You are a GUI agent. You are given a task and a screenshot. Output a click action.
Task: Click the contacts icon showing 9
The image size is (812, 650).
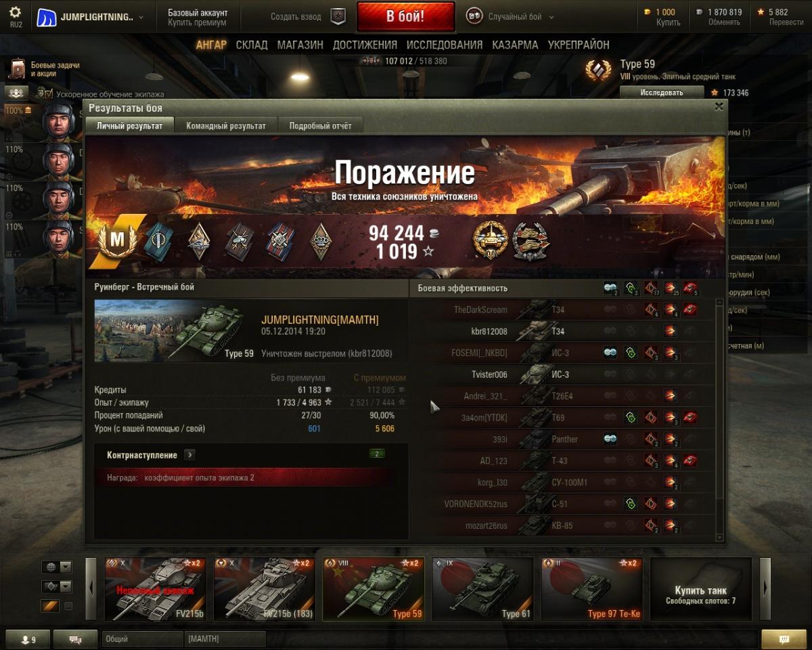[x=28, y=638]
